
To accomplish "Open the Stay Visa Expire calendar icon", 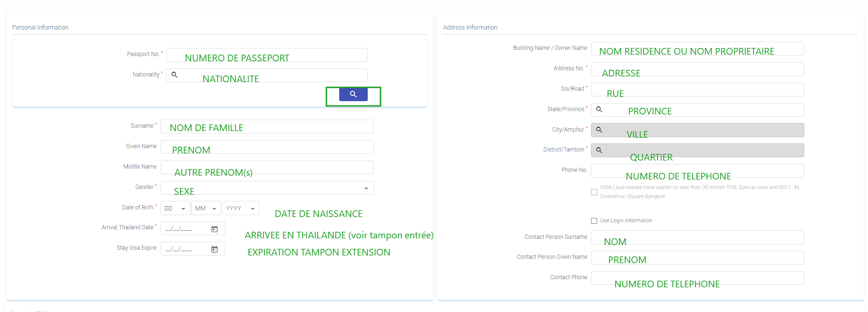I will click(x=214, y=249).
